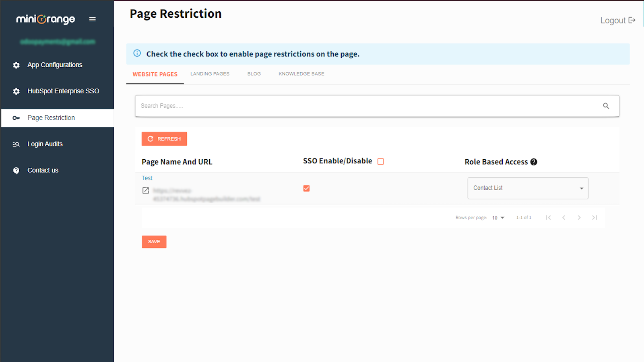Click the search magnifier icon

pyautogui.click(x=606, y=106)
